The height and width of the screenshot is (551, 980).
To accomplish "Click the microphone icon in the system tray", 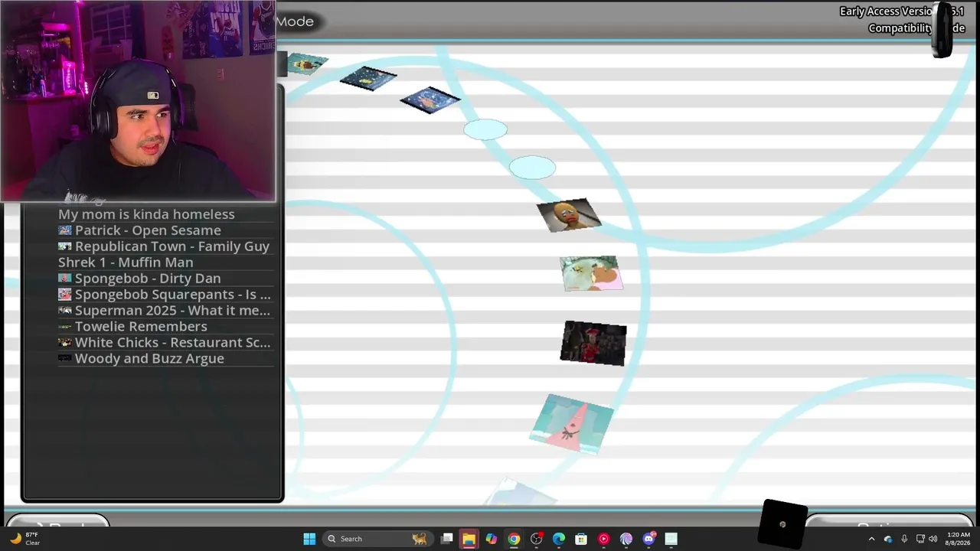I will click(904, 539).
